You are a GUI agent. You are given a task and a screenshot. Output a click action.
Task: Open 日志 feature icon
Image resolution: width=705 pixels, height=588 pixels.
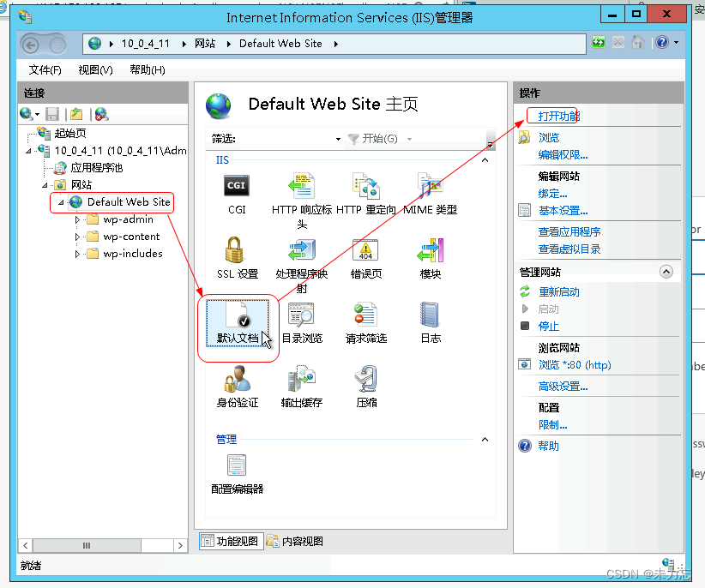tap(431, 322)
